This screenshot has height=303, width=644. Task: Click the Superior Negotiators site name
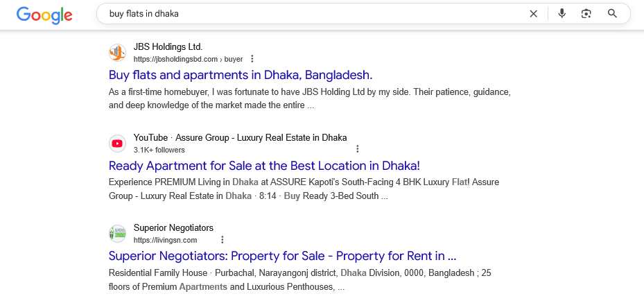[x=173, y=228]
